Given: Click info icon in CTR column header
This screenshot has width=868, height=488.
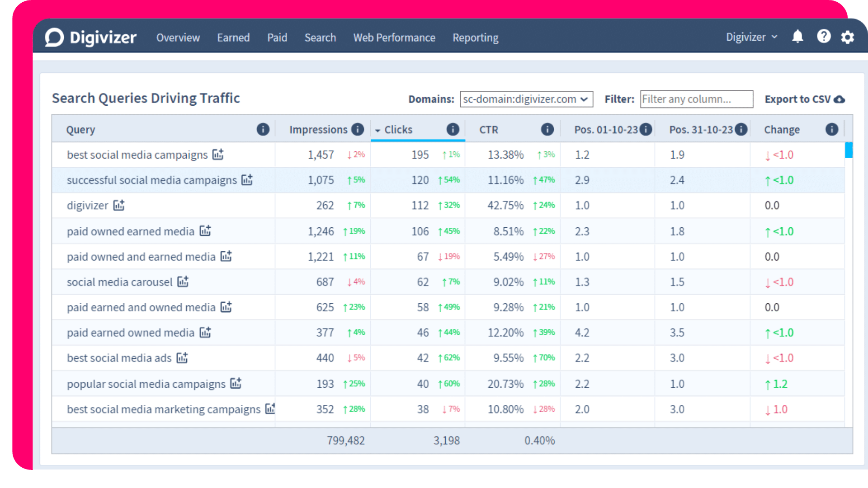Looking at the screenshot, I should click(547, 130).
